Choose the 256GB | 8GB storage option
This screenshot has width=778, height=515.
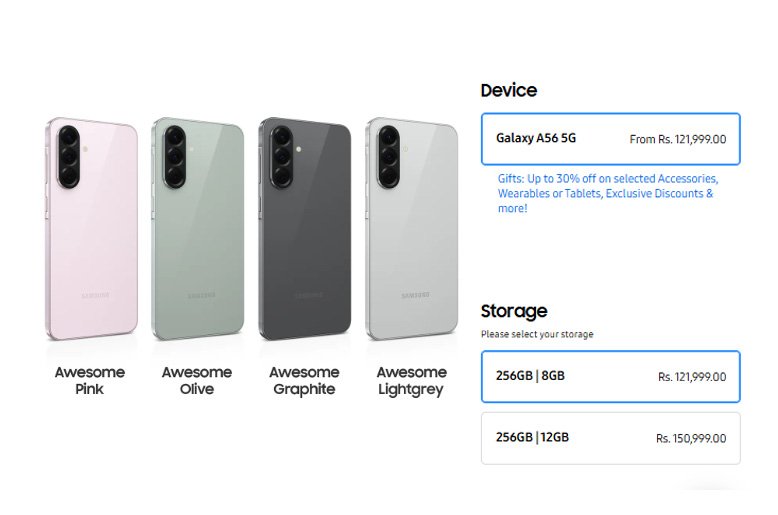(610, 376)
